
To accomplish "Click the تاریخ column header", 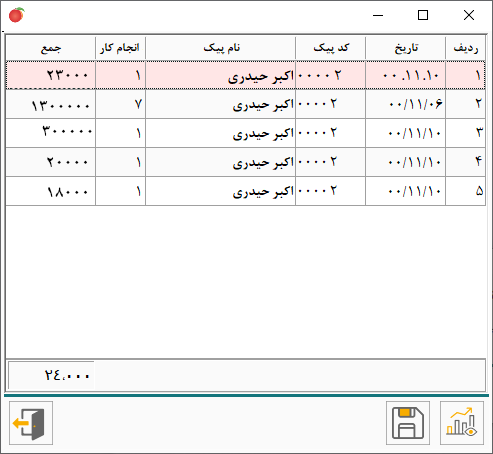I will tap(405, 48).
